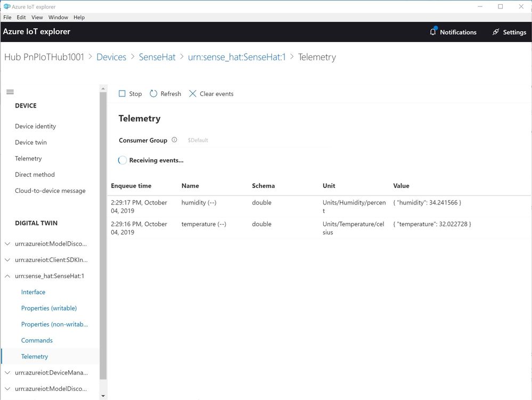Open Properties (writable) item
Image resolution: width=532 pixels, height=400 pixels.
coord(49,308)
